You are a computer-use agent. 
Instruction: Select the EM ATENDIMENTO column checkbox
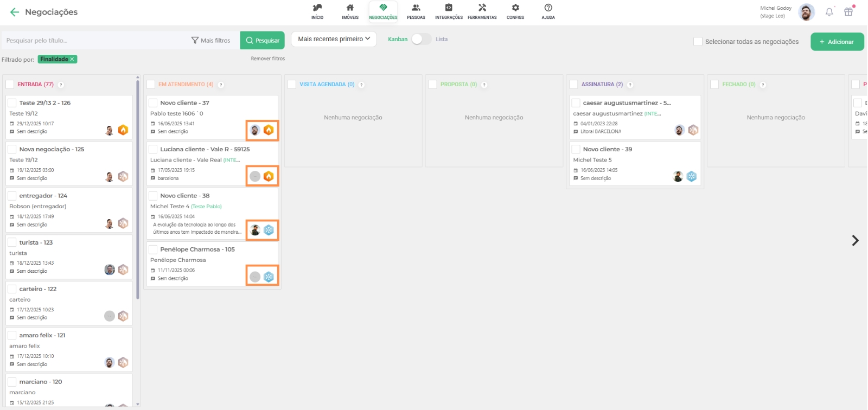pos(151,85)
